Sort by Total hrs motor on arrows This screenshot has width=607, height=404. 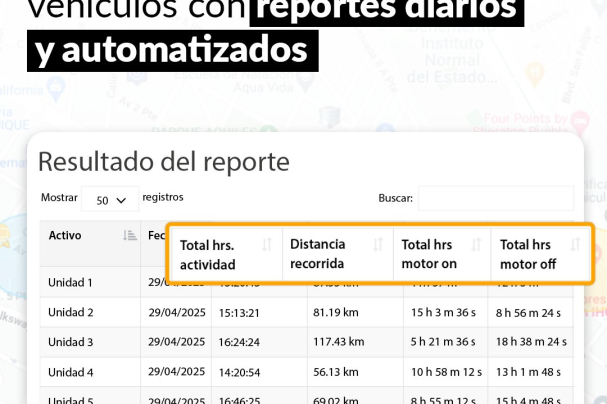click(476, 245)
